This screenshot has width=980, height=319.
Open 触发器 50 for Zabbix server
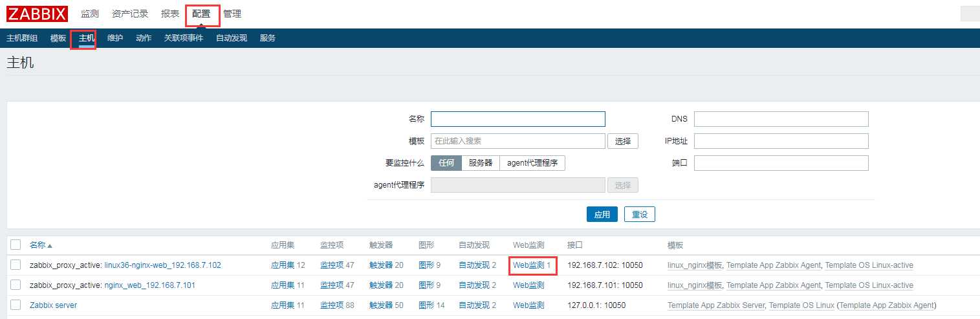[381, 305]
